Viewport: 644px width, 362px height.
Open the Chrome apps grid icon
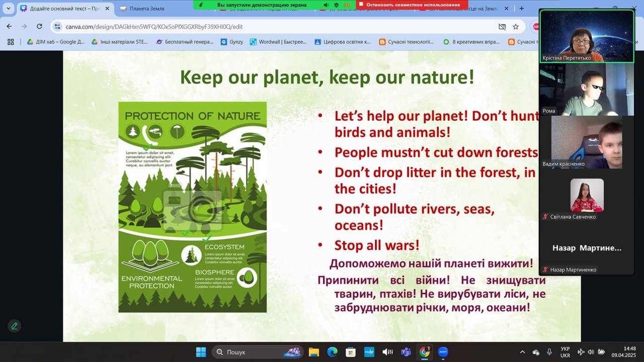click(11, 42)
